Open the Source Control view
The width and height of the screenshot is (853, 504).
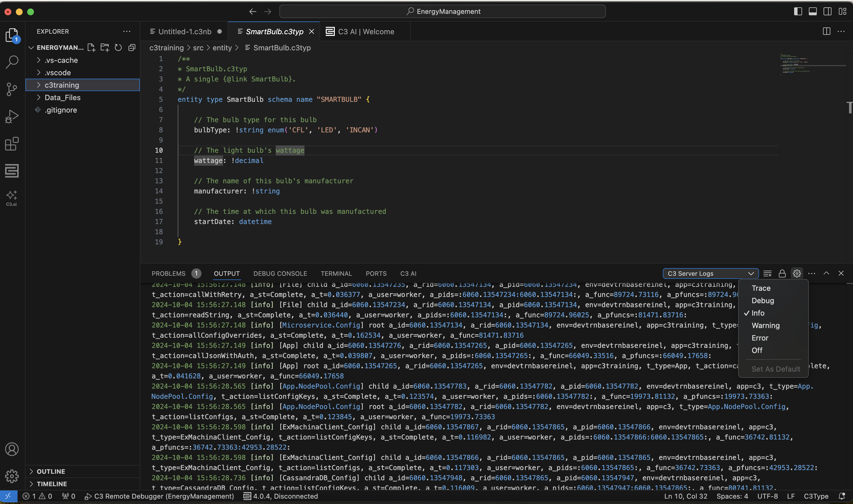[x=12, y=89]
